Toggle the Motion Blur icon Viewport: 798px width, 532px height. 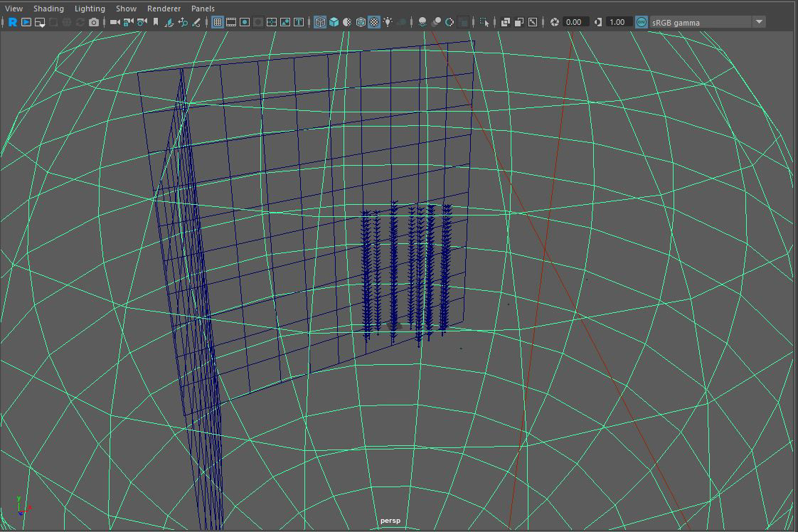tap(436, 22)
